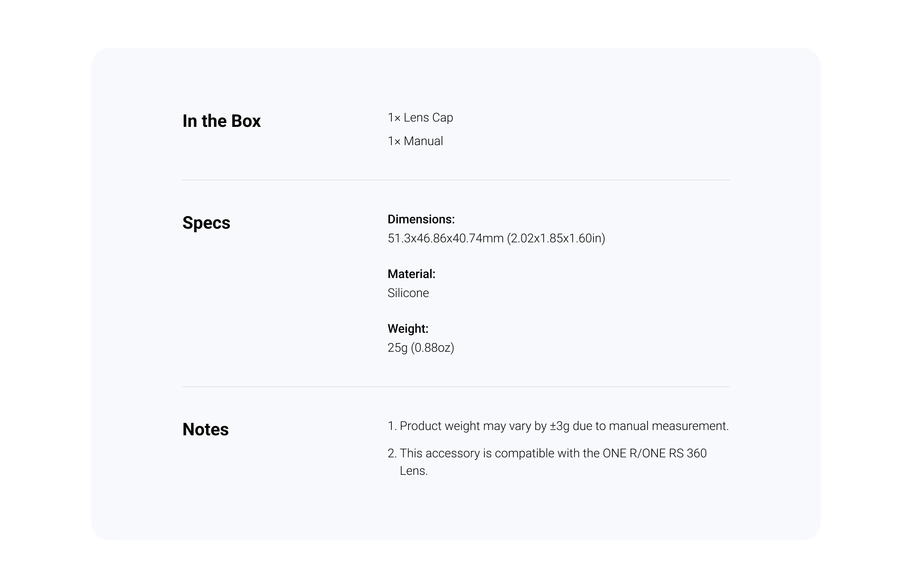912x588 pixels.
Task: Select the "Silicone" material value
Action: (x=408, y=293)
